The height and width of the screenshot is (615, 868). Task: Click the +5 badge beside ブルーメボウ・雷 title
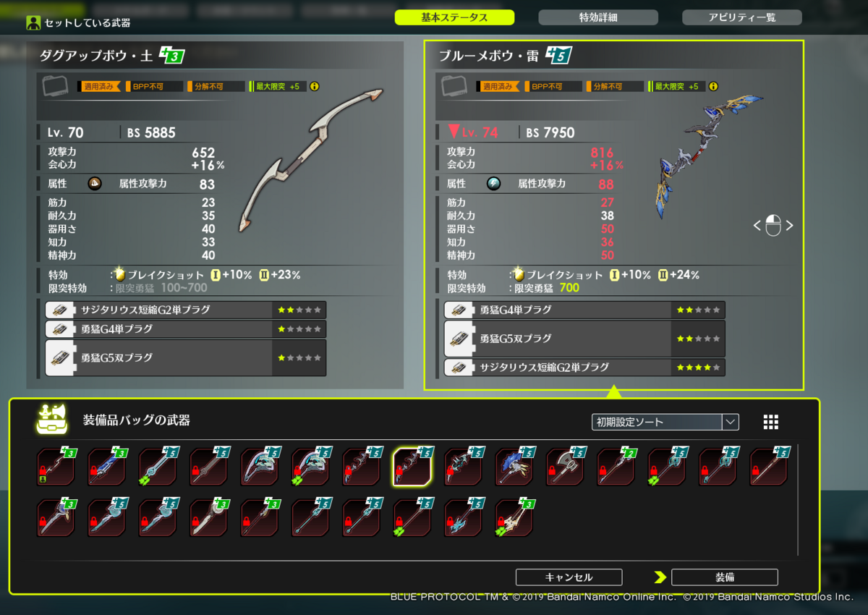560,55
